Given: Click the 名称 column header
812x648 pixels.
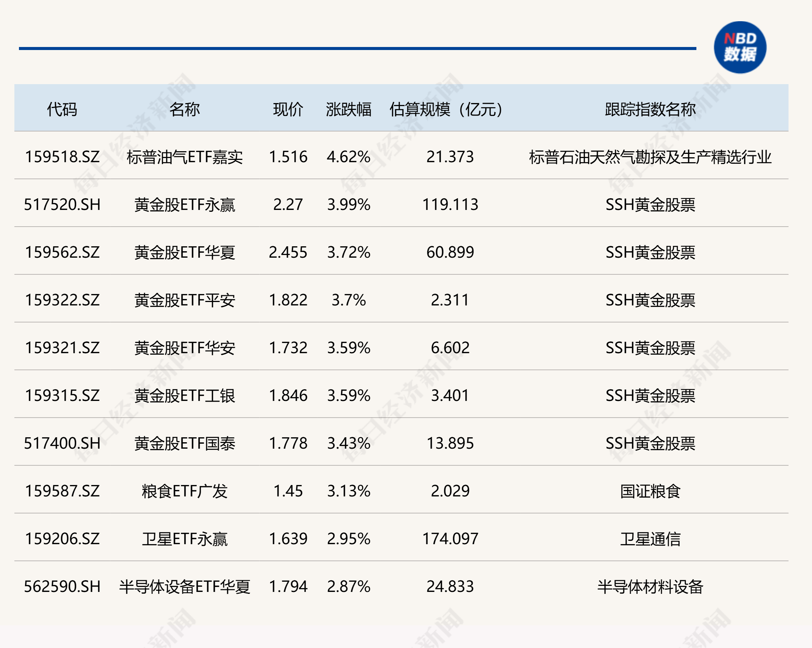Looking at the screenshot, I should coord(184,110).
